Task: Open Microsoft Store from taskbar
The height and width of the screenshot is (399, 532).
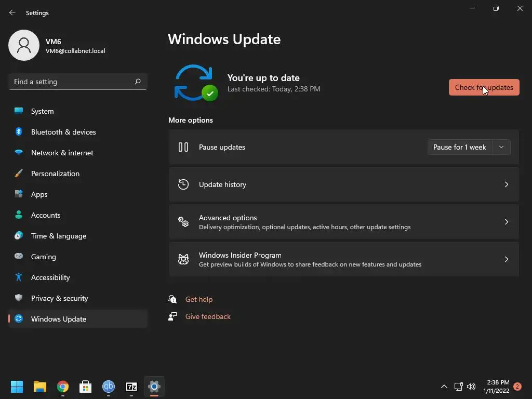Action: [86, 387]
